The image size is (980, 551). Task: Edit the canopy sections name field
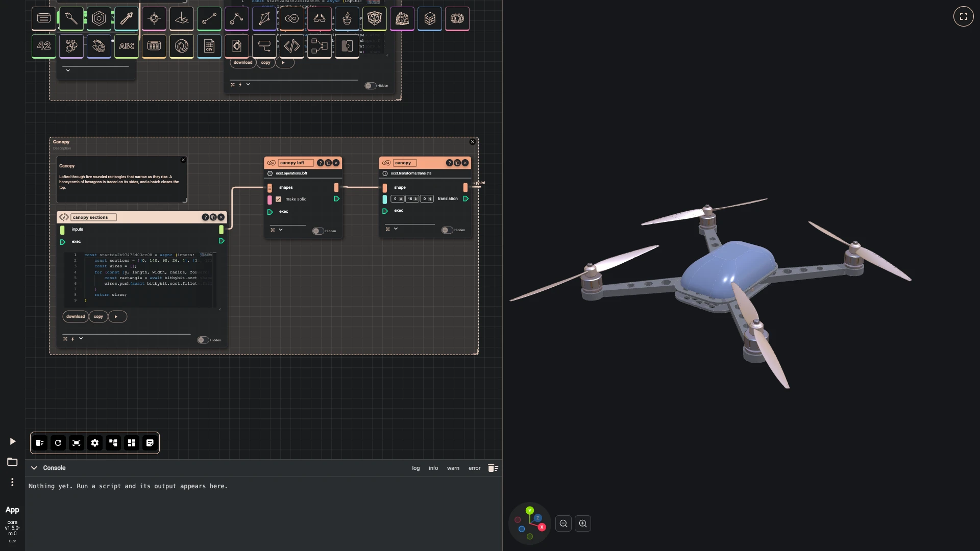click(x=94, y=217)
